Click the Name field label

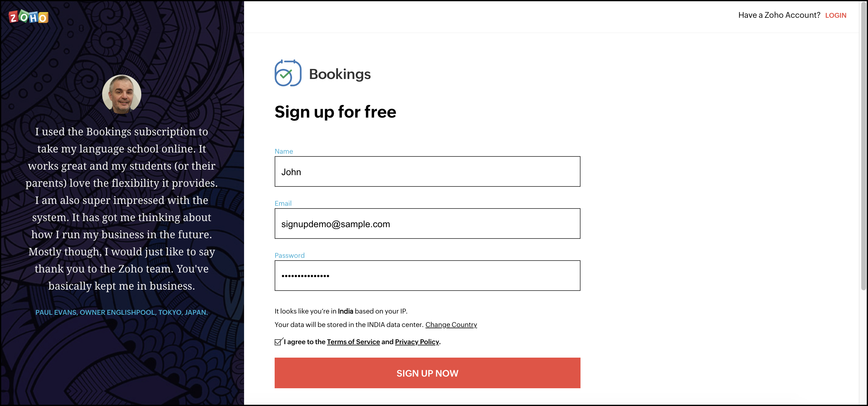[284, 151]
